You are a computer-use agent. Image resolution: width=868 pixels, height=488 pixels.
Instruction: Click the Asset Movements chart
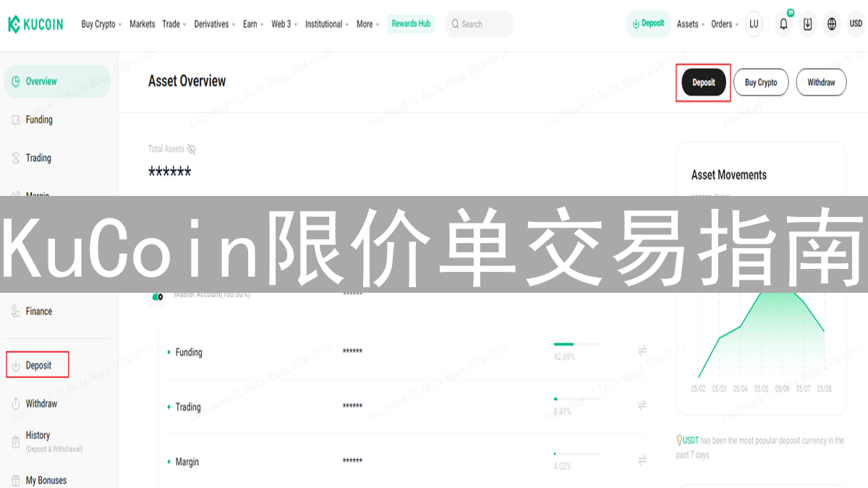(761, 335)
